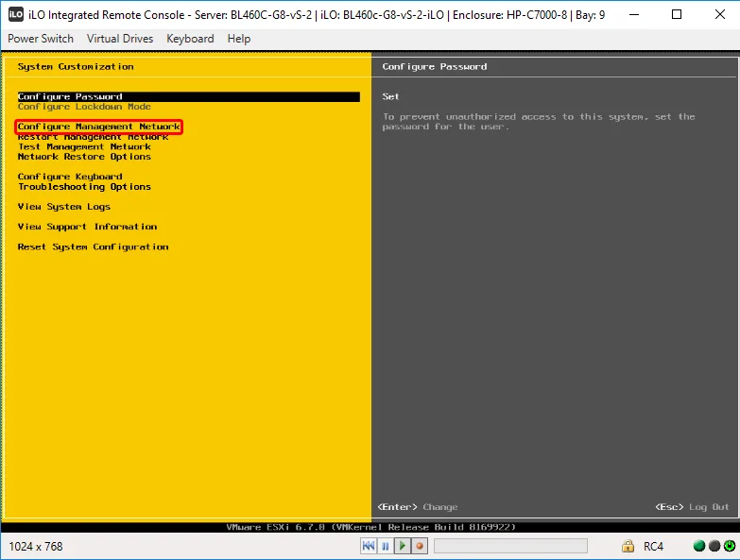Open the Help menu
This screenshot has height=560, width=740.
tap(239, 39)
